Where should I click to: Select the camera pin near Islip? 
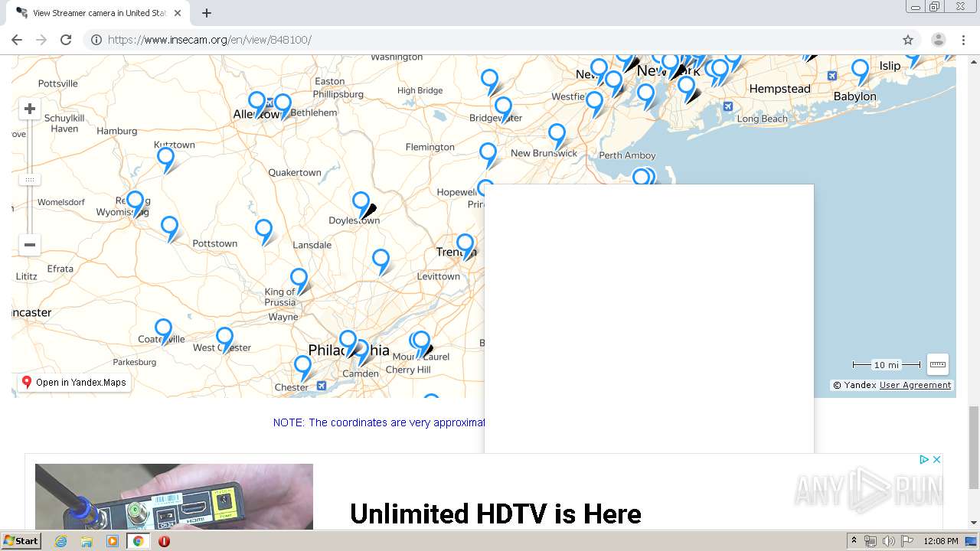click(861, 71)
